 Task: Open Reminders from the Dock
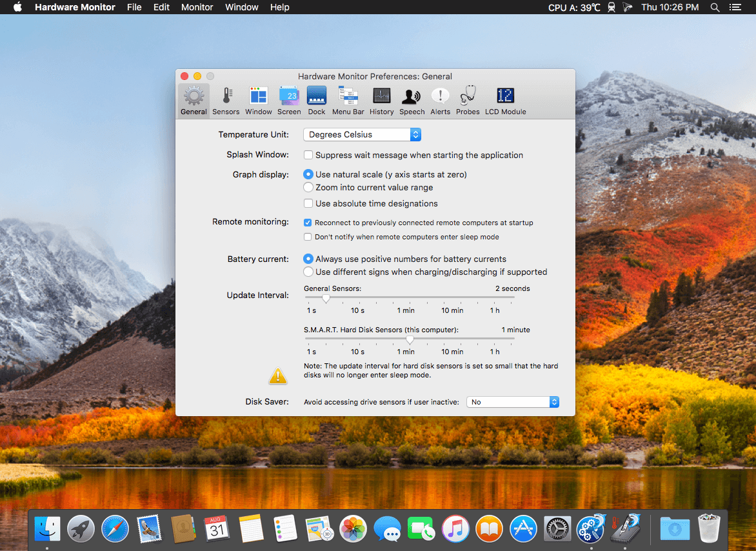(285, 528)
